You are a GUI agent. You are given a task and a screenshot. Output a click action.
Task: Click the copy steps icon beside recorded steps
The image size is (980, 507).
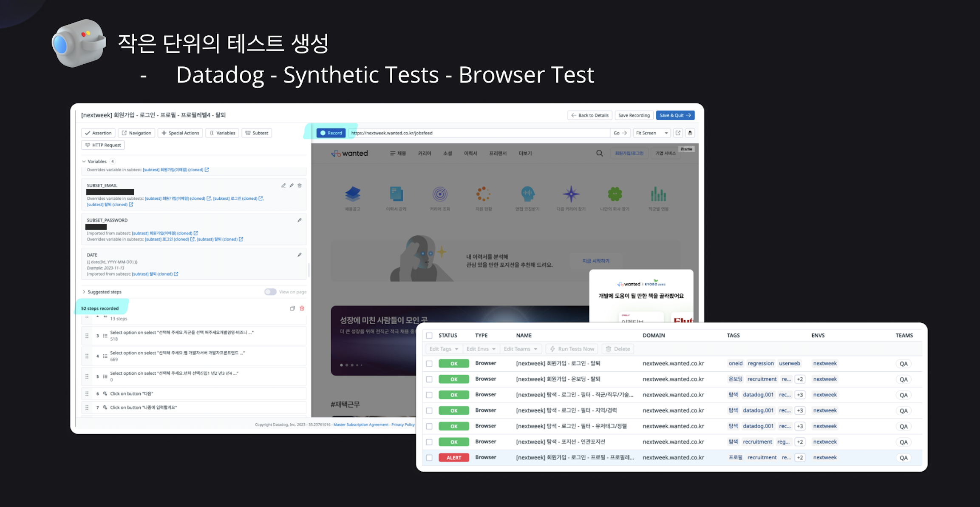click(292, 308)
